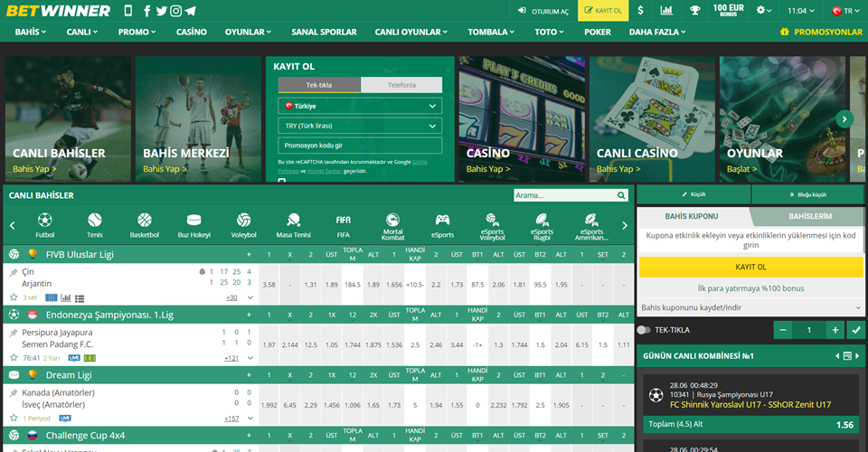Select the Futbol sport icon
This screenshot has height=452, width=868.
(x=45, y=226)
